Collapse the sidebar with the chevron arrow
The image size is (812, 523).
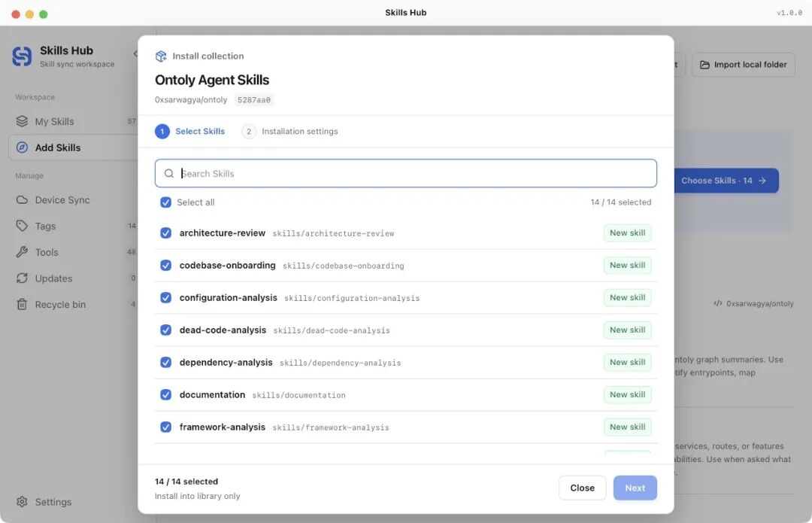coord(135,53)
